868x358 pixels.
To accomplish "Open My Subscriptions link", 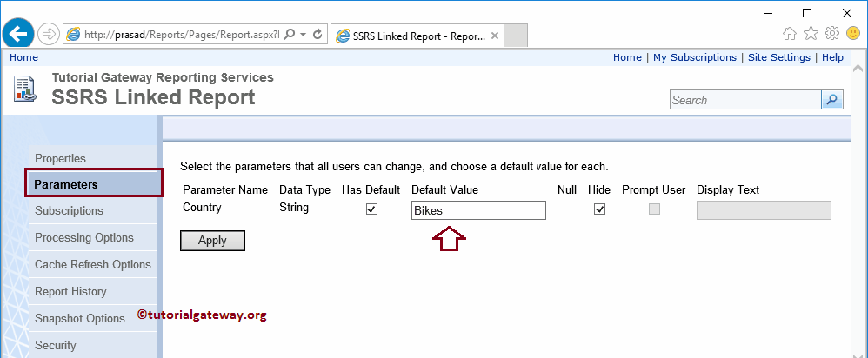I will click(695, 57).
